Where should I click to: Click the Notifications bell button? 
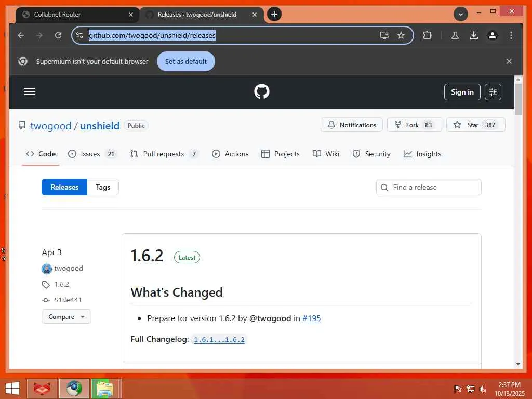(352, 125)
